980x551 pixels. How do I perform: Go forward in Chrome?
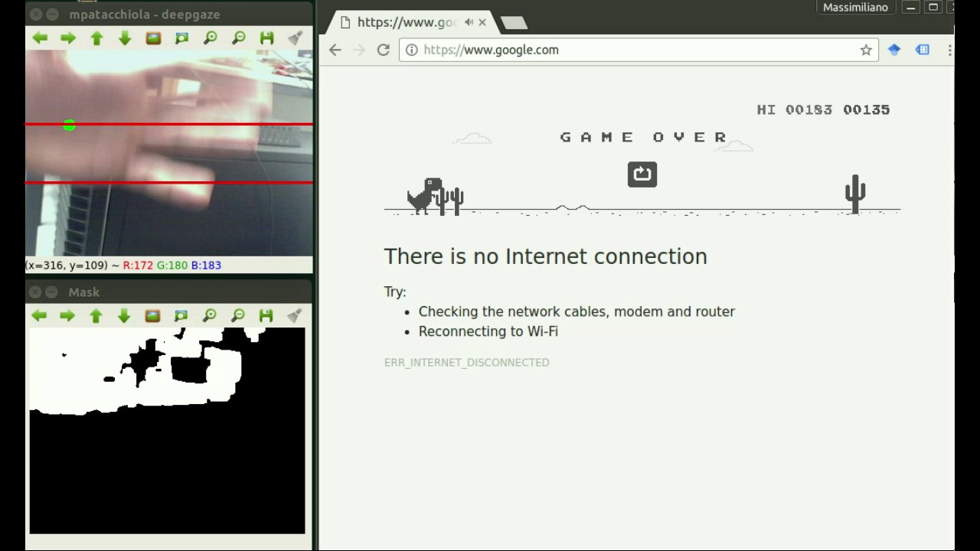[x=359, y=50]
